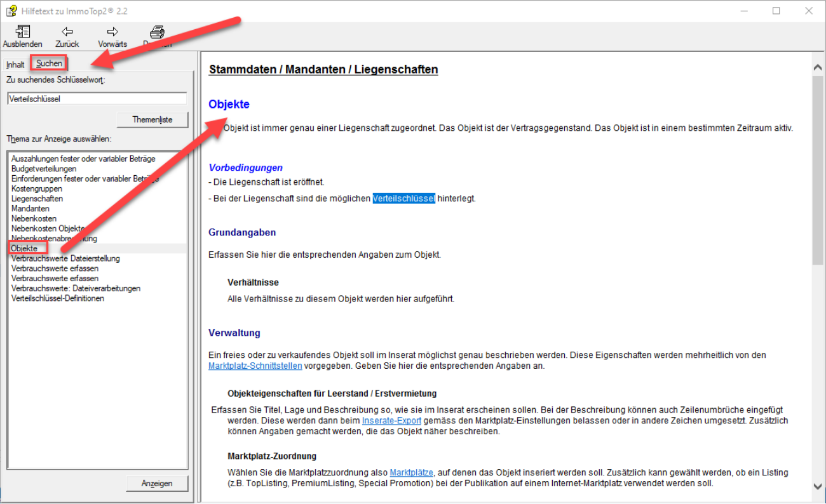The image size is (826, 504).
Task: Open the Marktplatz-Schnittstellen link
Action: [x=255, y=366]
